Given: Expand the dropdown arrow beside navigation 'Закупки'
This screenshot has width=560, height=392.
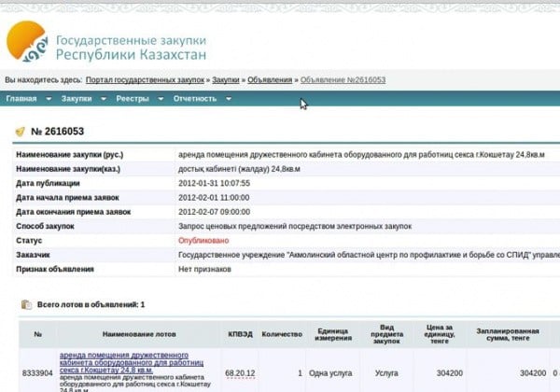Looking at the screenshot, I should click(103, 98).
